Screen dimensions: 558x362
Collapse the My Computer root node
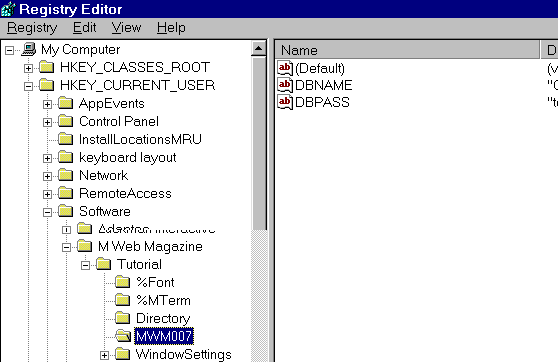point(10,50)
